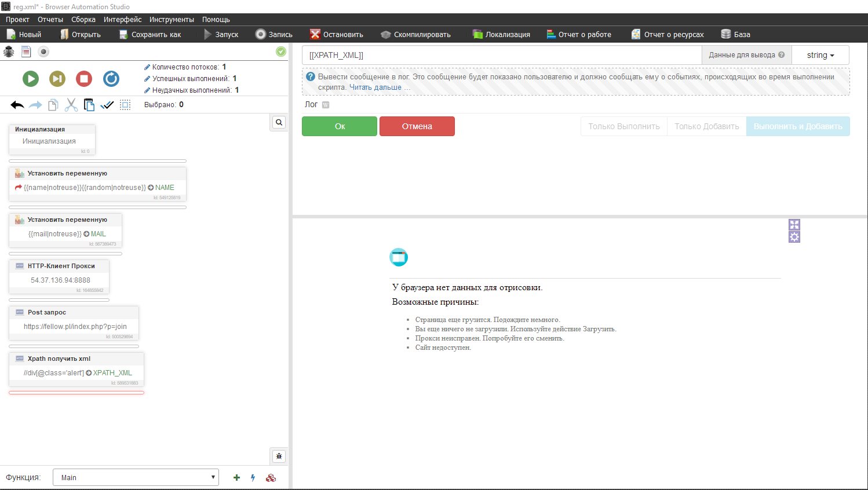
Task: Confirm with the green Ок button
Action: click(x=340, y=126)
